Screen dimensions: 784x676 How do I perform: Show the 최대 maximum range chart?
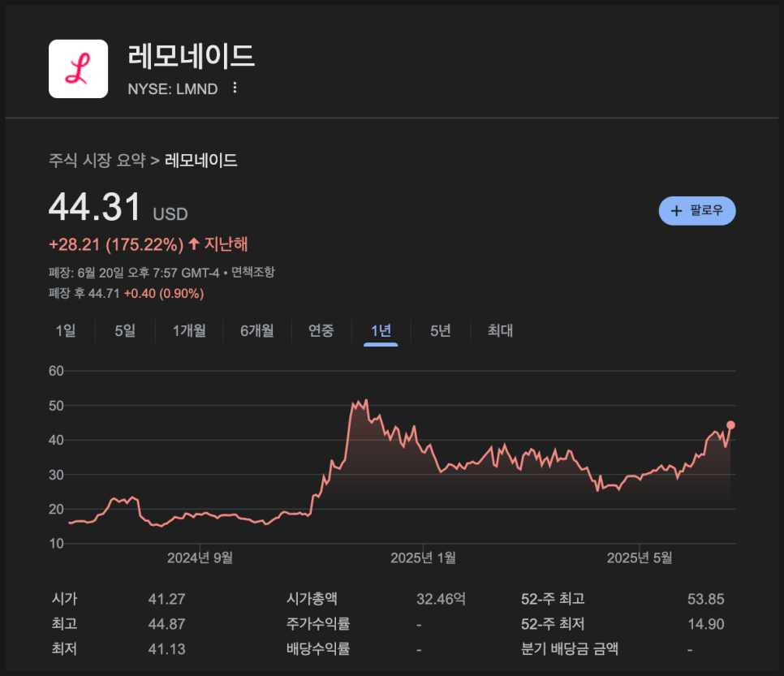point(500,330)
